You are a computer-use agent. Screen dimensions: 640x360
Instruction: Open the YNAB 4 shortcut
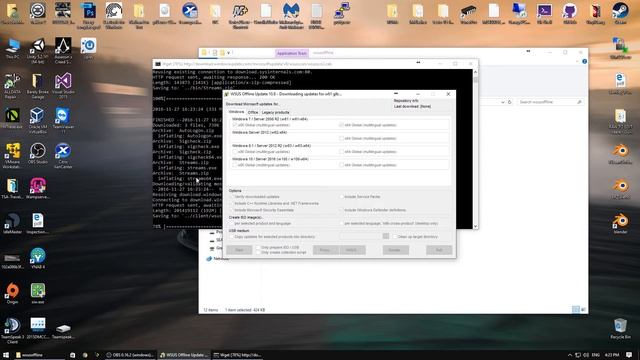(x=38, y=258)
